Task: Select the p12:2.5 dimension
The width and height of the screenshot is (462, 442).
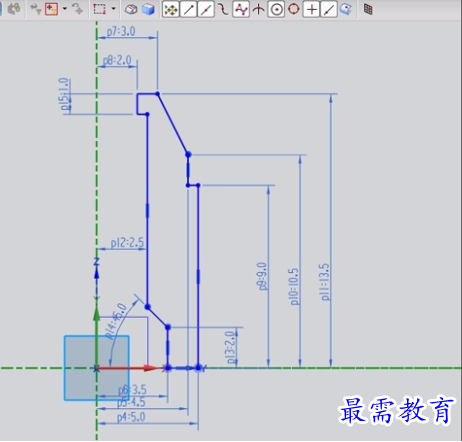Action: pyautogui.click(x=127, y=243)
